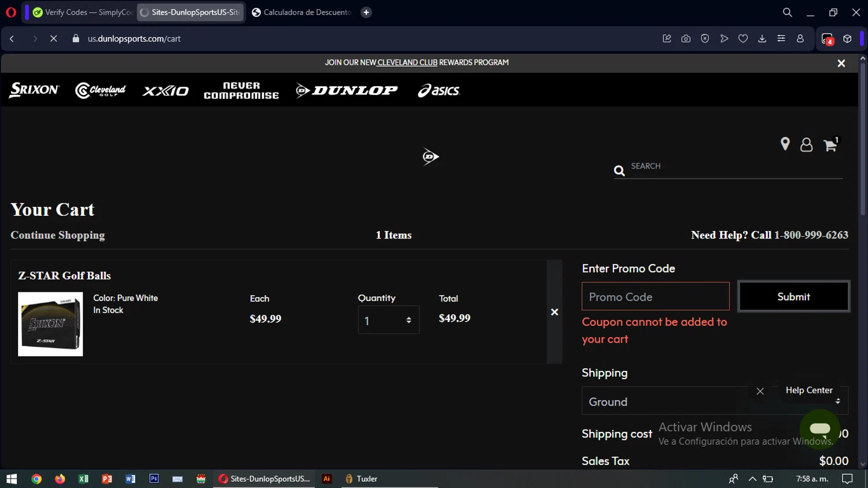Open the Windows Start menu
This screenshot has height=488, width=868.
click(12, 479)
